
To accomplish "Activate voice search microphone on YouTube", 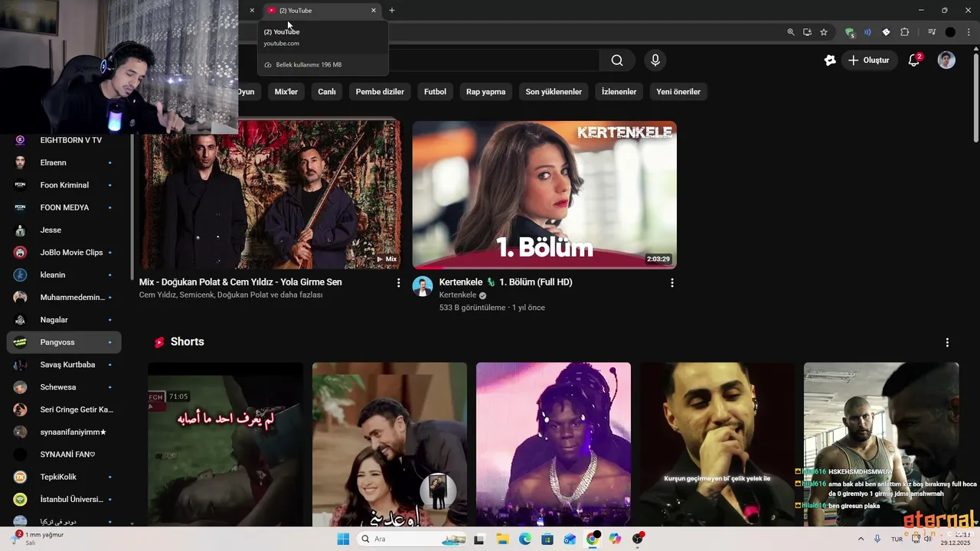I will (655, 60).
